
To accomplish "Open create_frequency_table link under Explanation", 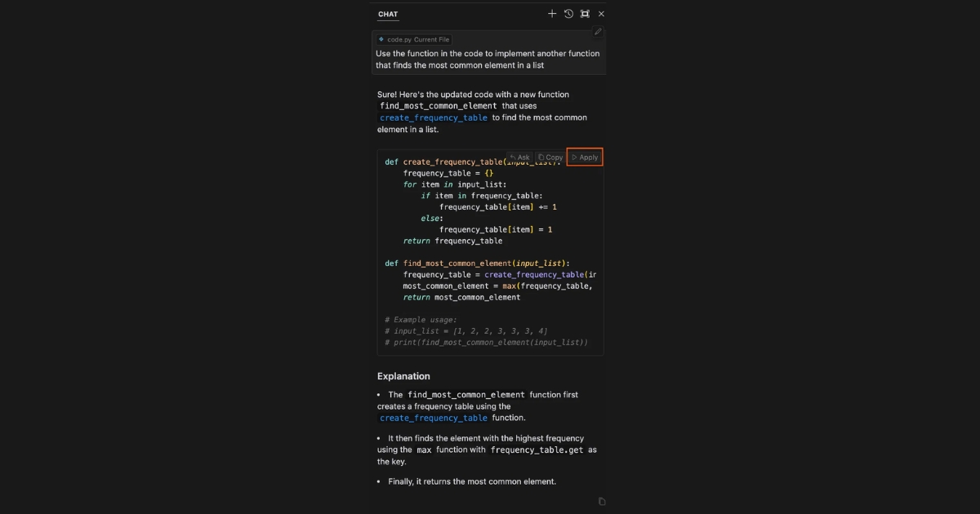I will [434, 418].
